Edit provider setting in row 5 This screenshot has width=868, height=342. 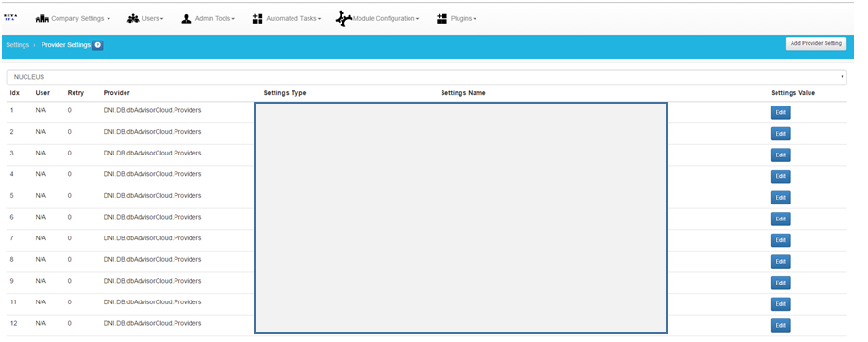pos(780,198)
